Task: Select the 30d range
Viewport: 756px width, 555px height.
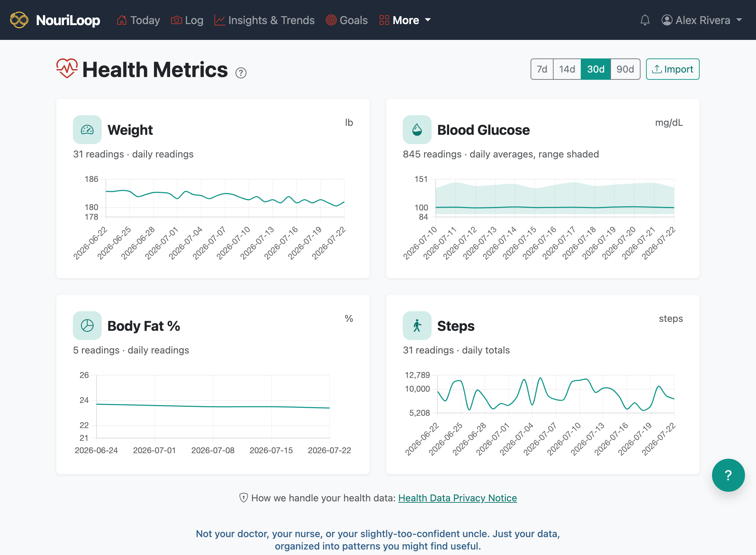Action: [x=596, y=69]
